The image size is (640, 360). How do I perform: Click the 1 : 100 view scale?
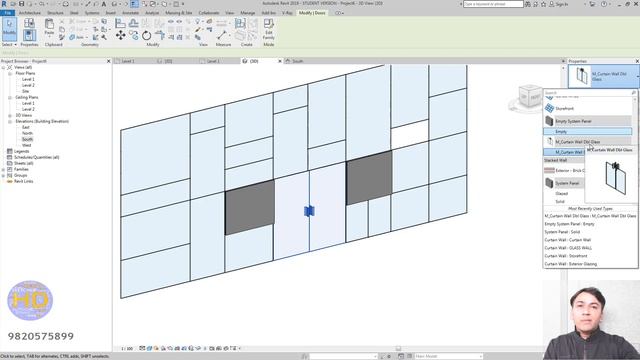tap(127, 349)
